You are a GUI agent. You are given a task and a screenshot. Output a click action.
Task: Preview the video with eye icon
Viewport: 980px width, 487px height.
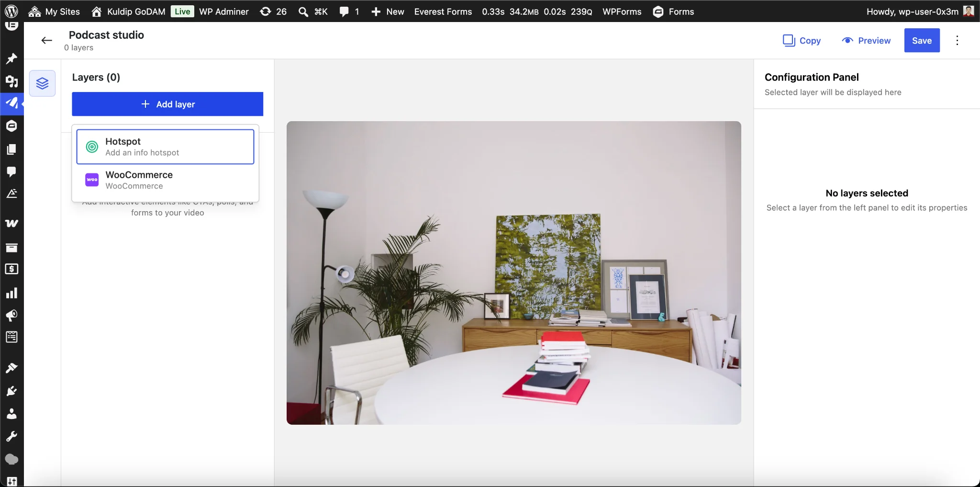coord(866,41)
